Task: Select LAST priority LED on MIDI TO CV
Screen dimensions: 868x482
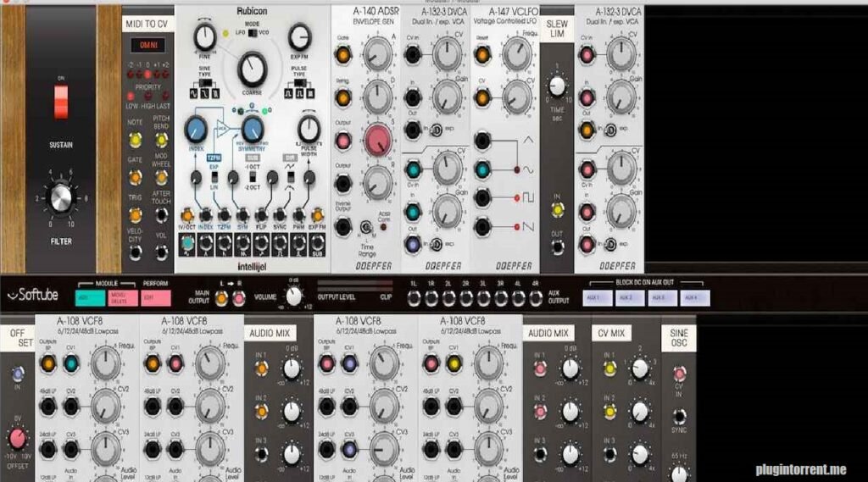Action: pos(165,97)
